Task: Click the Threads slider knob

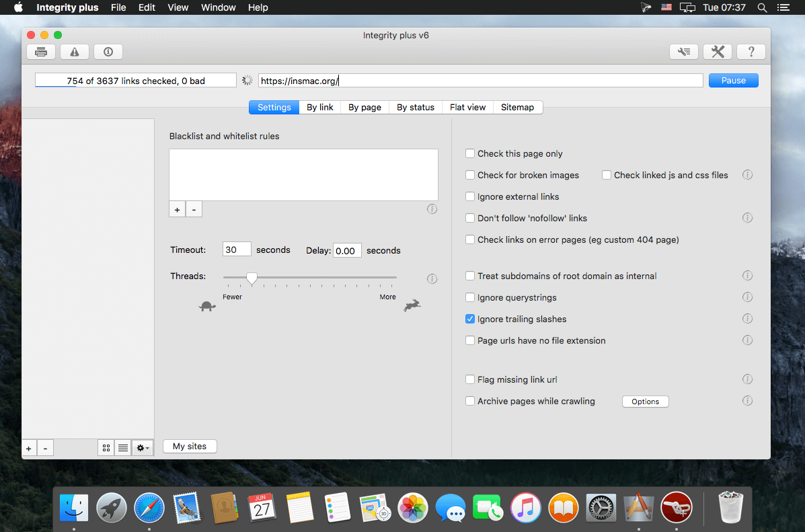Action: (x=252, y=278)
